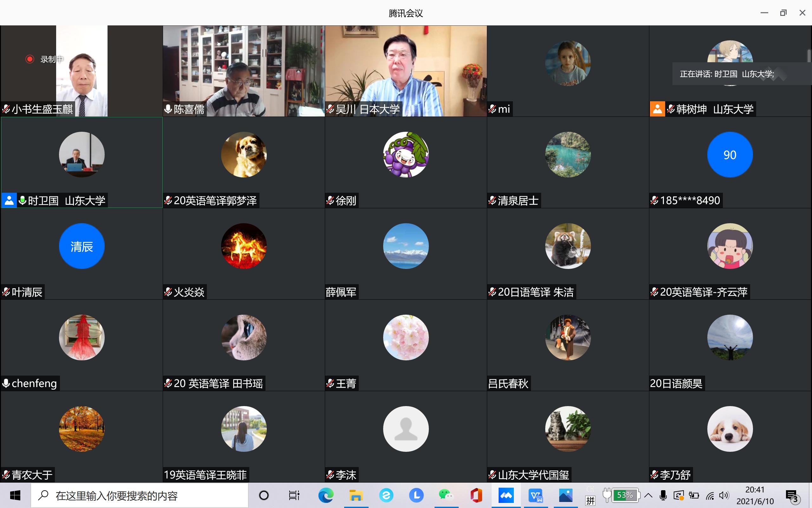Image resolution: width=812 pixels, height=508 pixels.
Task: Click muted mic icon beside 徐刚
Action: click(x=330, y=201)
